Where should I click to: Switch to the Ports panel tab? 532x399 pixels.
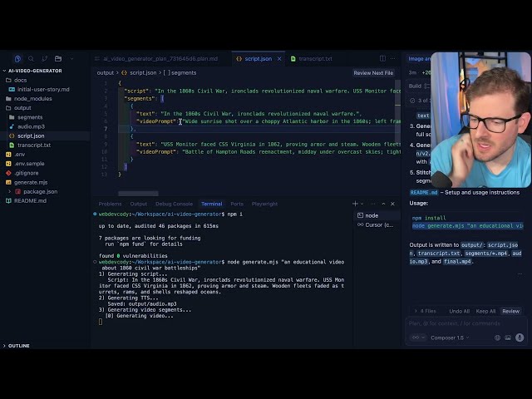(x=237, y=204)
